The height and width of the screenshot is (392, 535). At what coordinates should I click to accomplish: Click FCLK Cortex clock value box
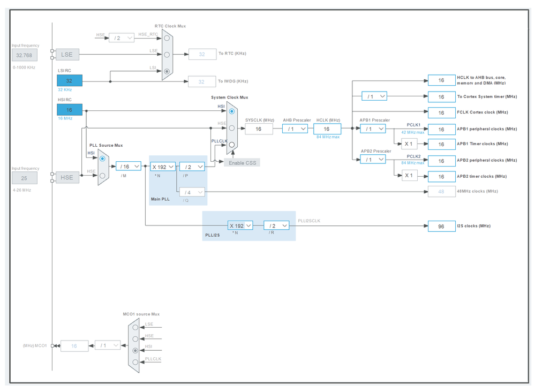click(441, 112)
